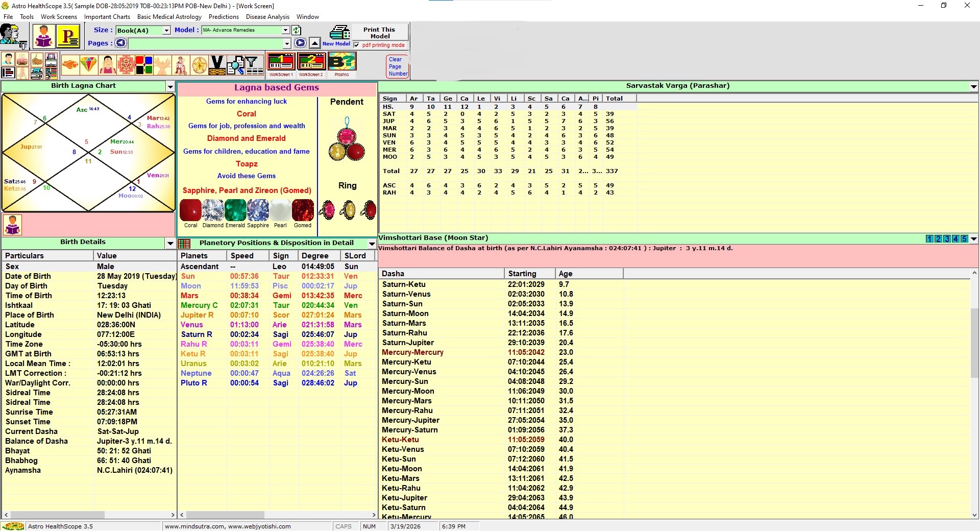Select the Jupiter R planet row
Image resolution: width=980 pixels, height=531 pixels.
click(277, 315)
